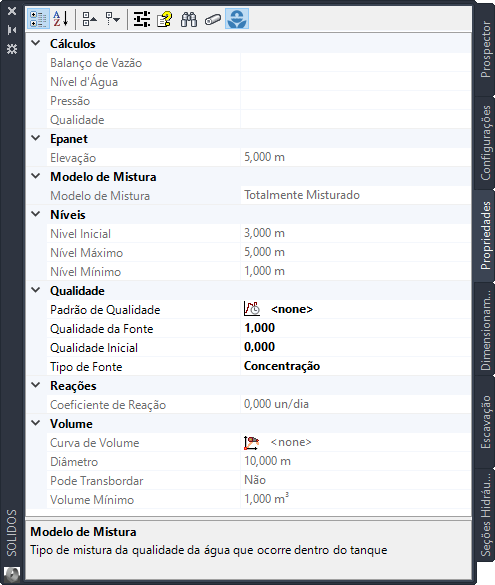
Task: Click the Qualidade da Fonte value field
Action: point(356,328)
